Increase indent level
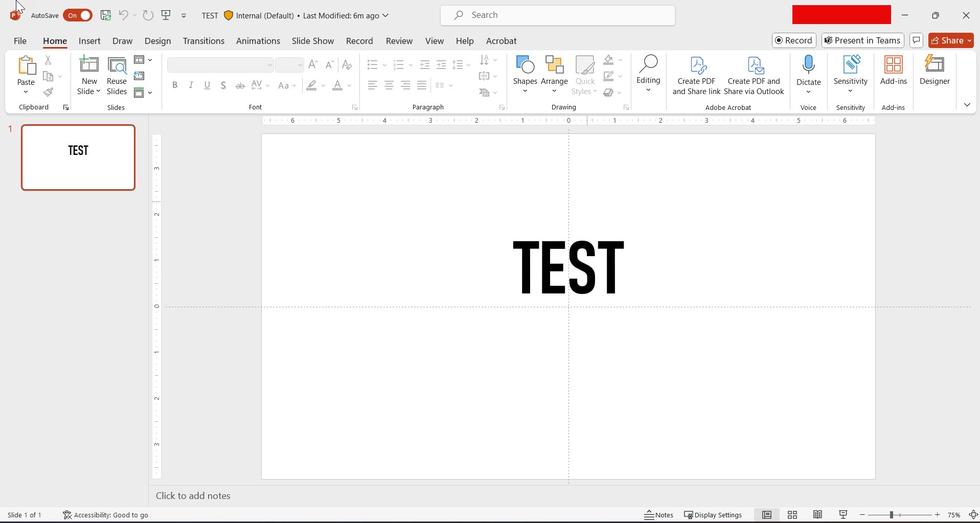980x523 pixels. click(x=441, y=65)
